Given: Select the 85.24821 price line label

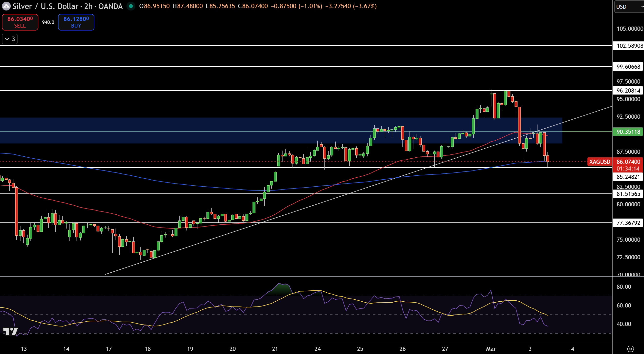Looking at the screenshot, I should 628,177.
